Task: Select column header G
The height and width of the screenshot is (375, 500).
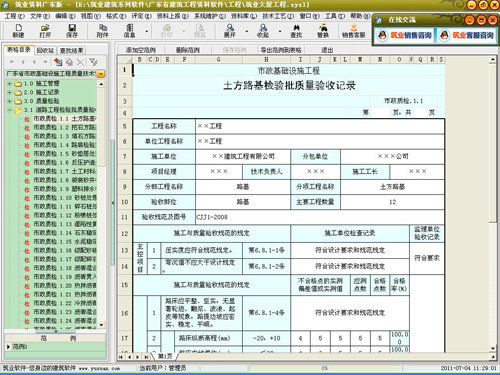Action: 219,60
